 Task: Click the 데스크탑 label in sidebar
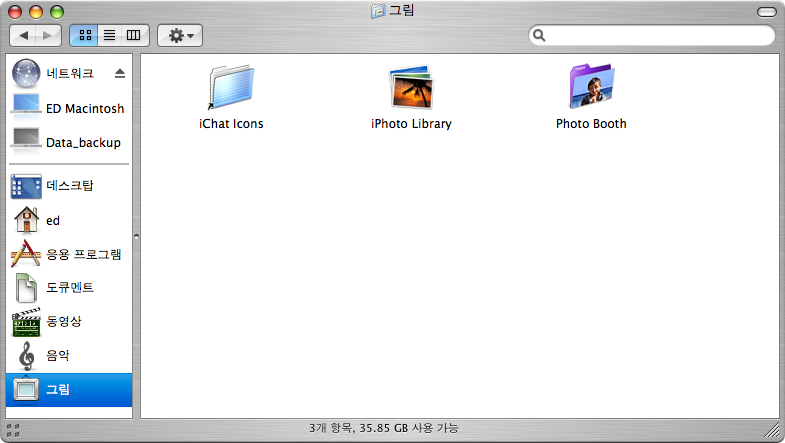pos(70,186)
